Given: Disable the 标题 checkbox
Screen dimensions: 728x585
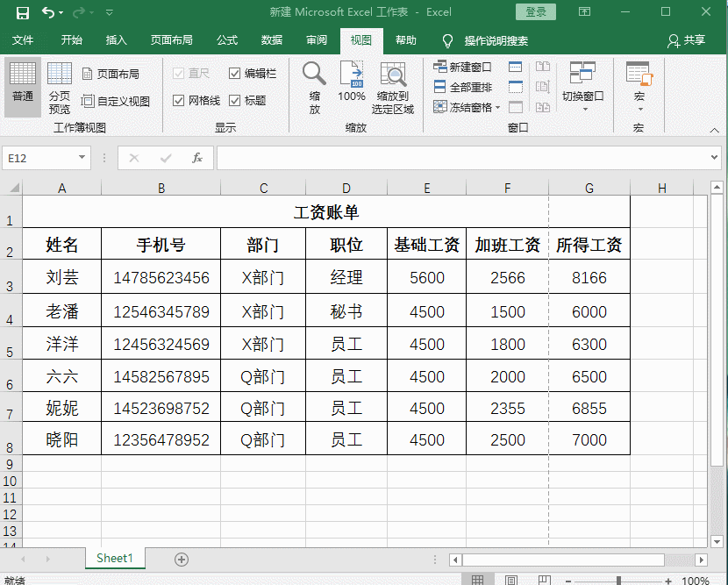Looking at the screenshot, I should coord(235,99).
